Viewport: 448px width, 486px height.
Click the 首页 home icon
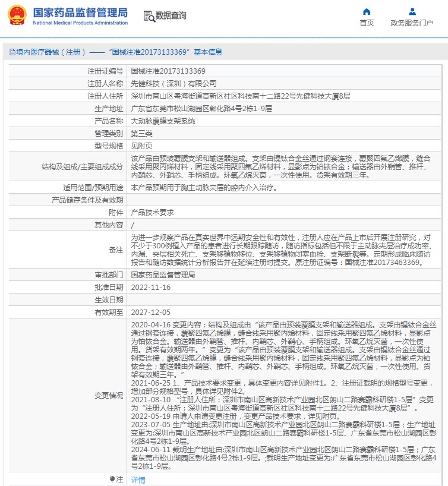click(x=367, y=12)
